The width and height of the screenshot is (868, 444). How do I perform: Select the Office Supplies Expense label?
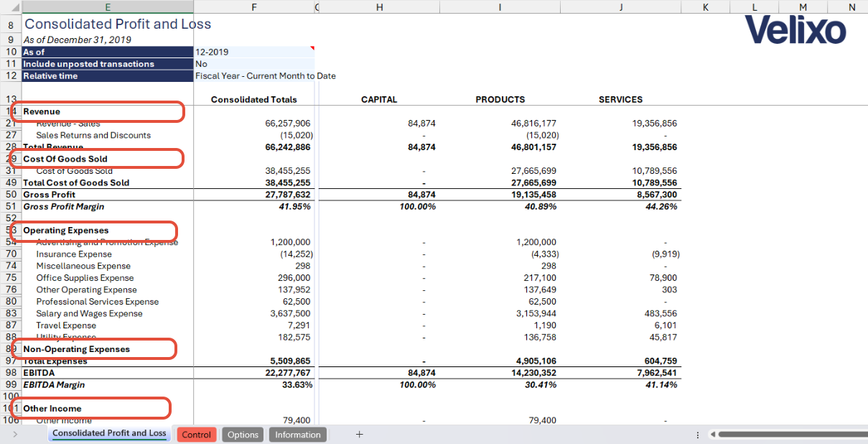coord(85,278)
